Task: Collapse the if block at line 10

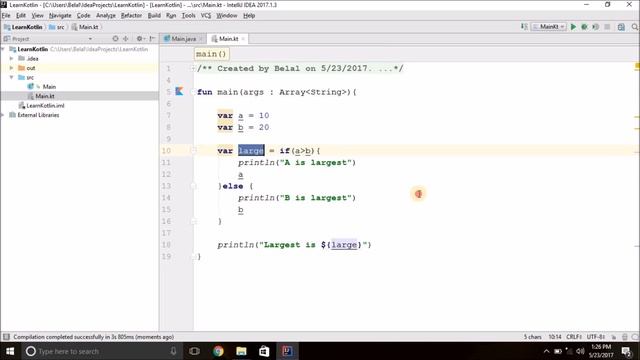Action: point(194,151)
